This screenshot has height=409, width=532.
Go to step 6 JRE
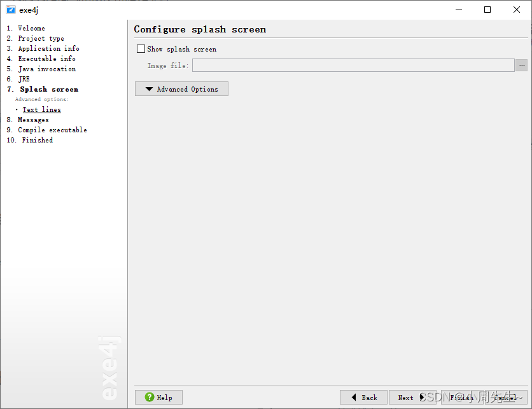click(18, 79)
